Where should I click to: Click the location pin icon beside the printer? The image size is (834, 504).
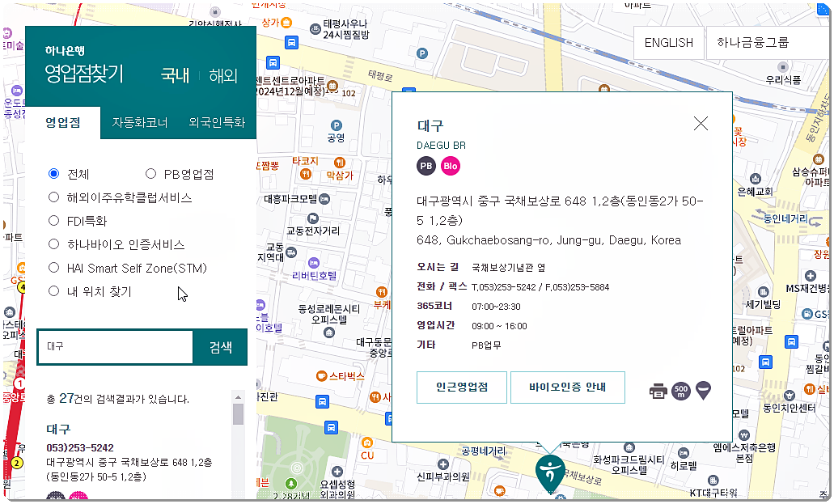point(704,389)
